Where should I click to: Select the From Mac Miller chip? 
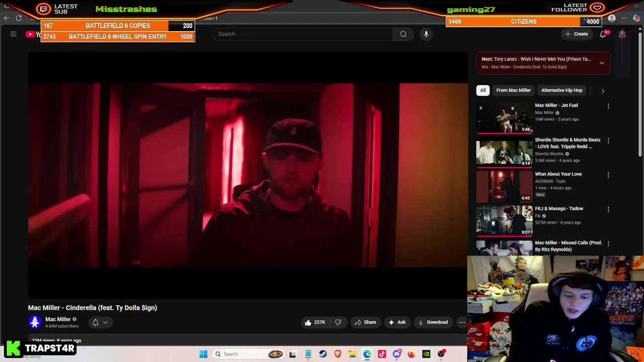pos(513,90)
